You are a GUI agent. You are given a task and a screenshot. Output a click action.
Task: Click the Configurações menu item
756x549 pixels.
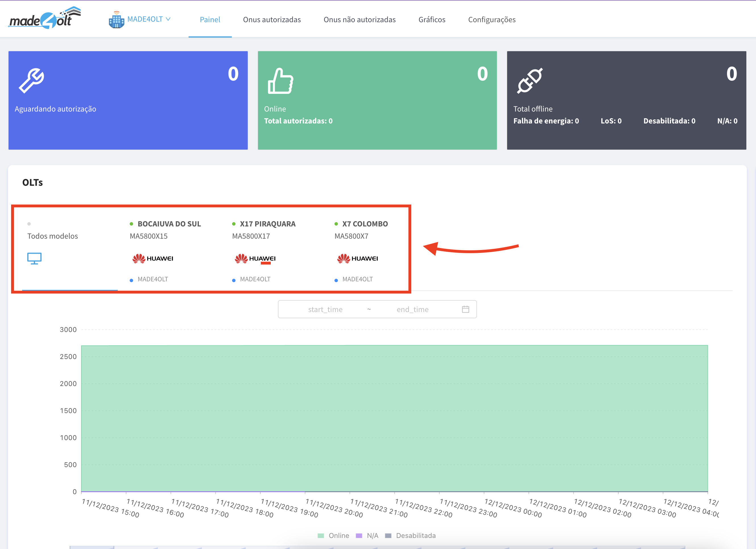[492, 19]
